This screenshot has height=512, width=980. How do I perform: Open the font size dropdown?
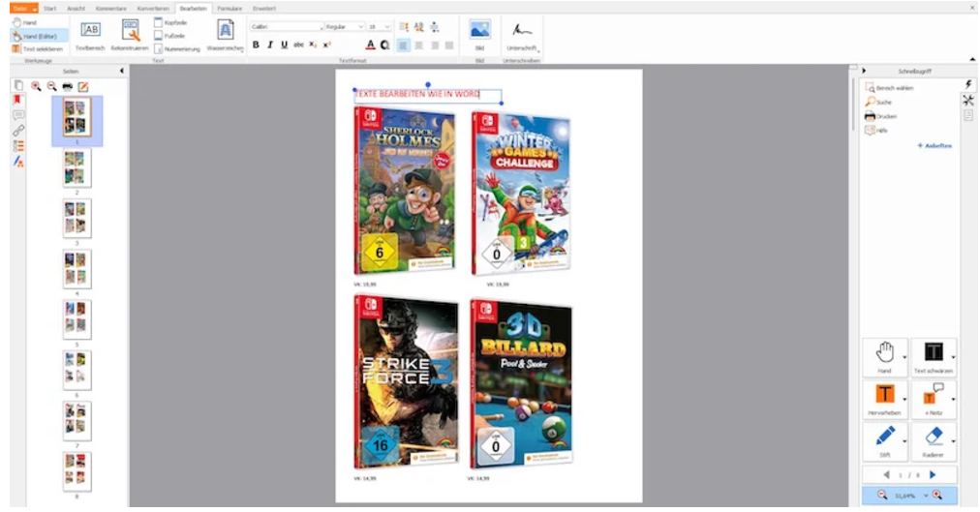tap(379, 27)
